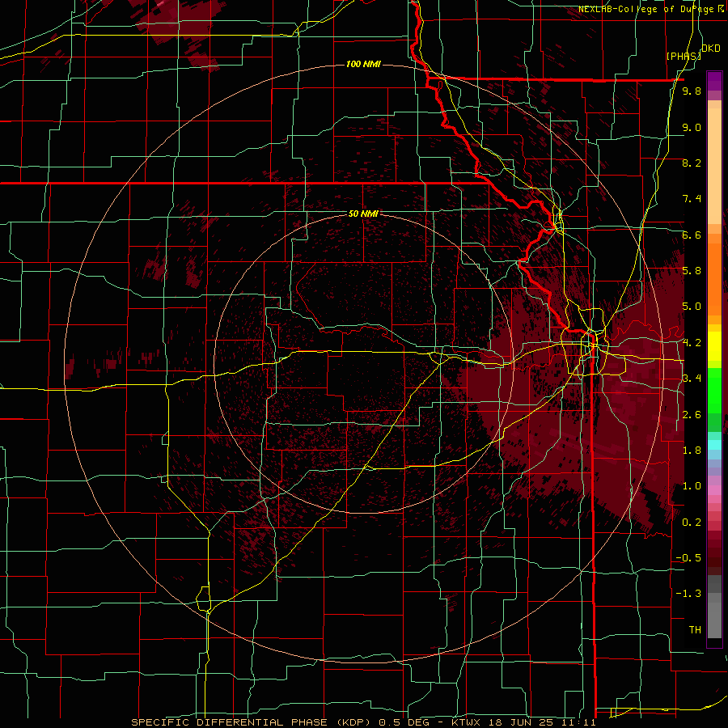Click the 6.6 value on color scale
728x728 pixels.
(692, 235)
